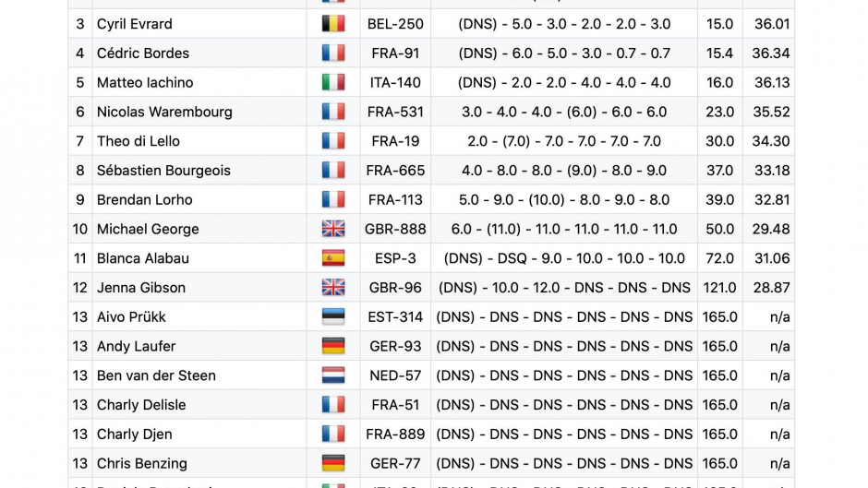
Task: Click the German flag next to Andy Laufer
Action: point(333,346)
